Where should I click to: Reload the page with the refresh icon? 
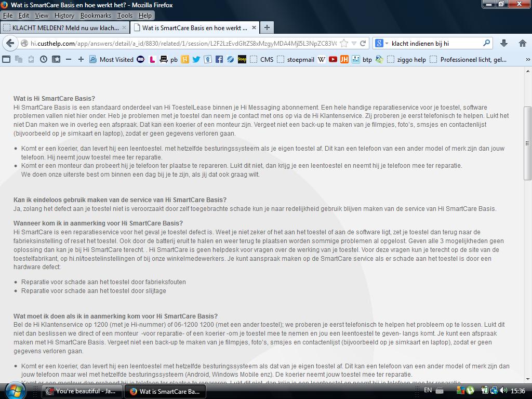pos(363,43)
